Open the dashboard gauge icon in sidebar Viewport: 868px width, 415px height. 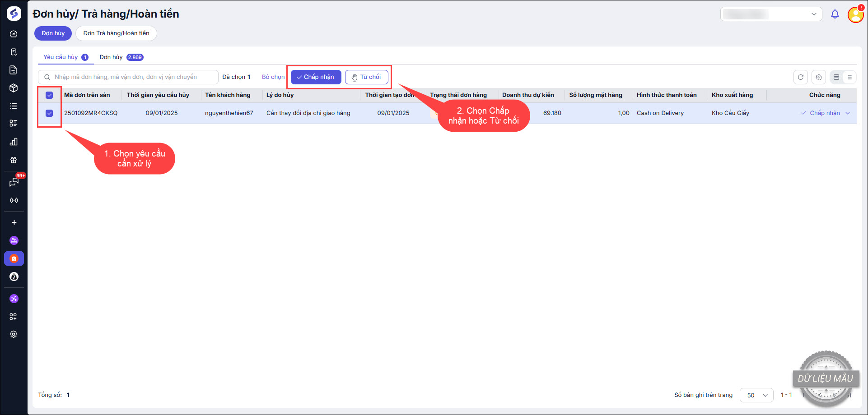pos(14,34)
